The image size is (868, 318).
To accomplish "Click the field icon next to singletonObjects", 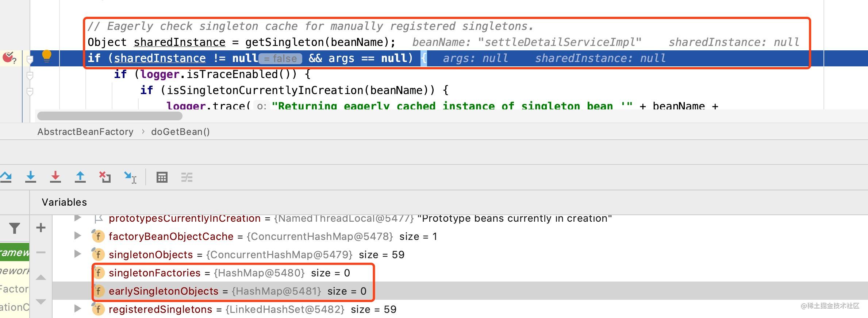I will [98, 255].
